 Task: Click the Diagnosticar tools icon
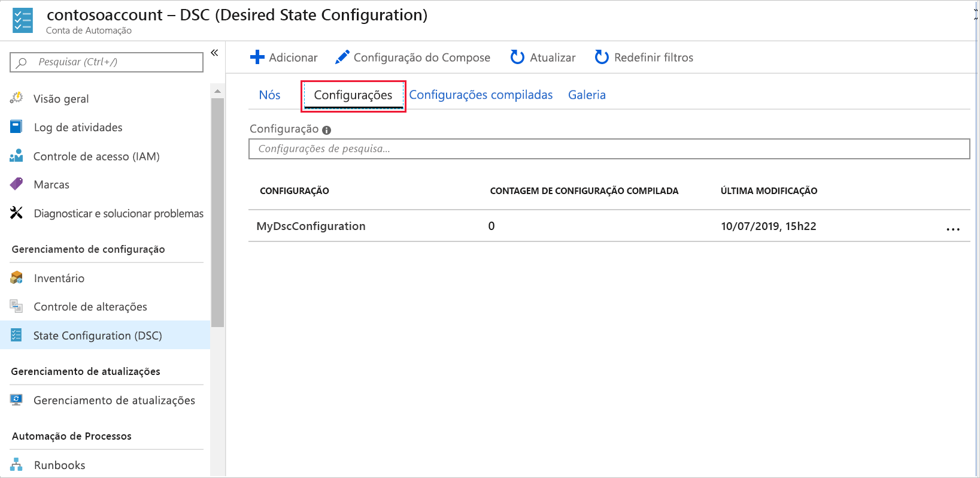[x=17, y=213]
